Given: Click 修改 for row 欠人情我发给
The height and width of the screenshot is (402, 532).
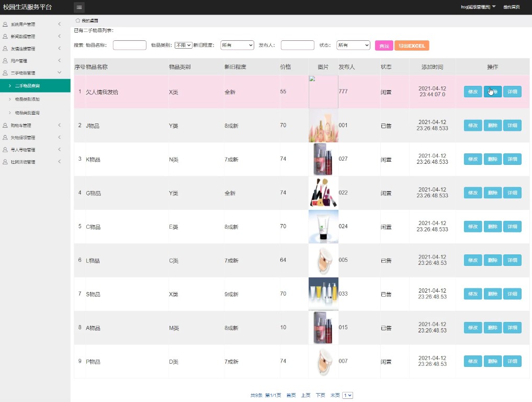Looking at the screenshot, I should 473,92.
